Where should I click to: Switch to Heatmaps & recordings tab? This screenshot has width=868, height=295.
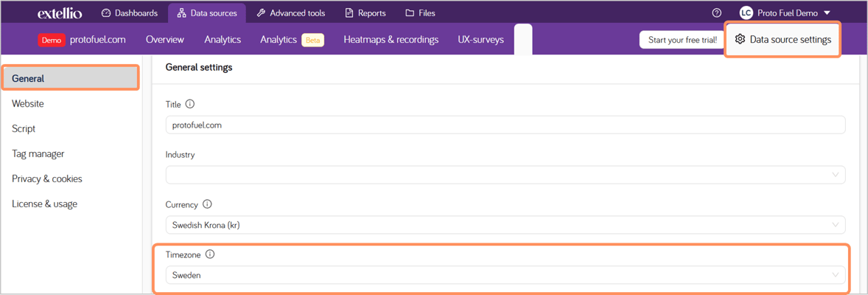click(x=391, y=40)
